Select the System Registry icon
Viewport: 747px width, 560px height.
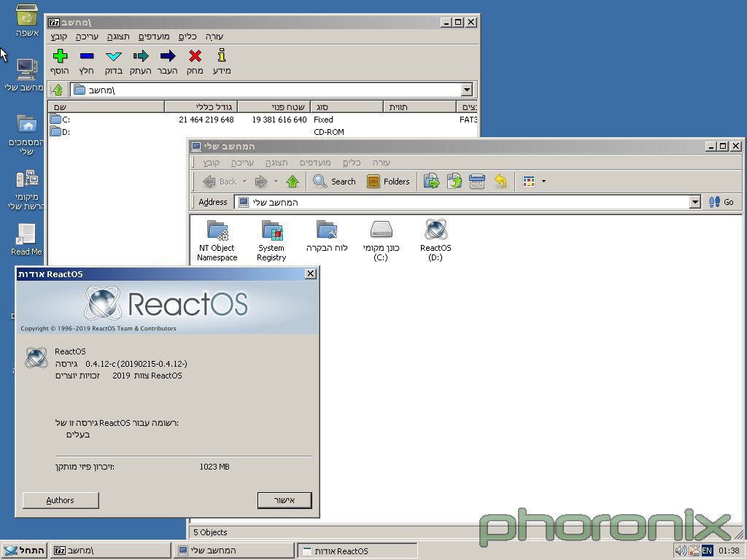(271, 230)
